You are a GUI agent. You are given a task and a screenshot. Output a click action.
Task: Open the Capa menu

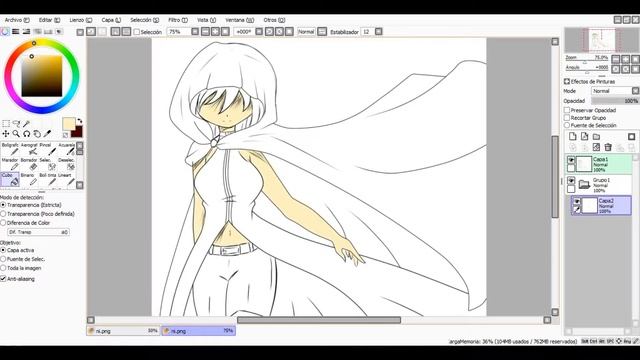tap(111, 20)
